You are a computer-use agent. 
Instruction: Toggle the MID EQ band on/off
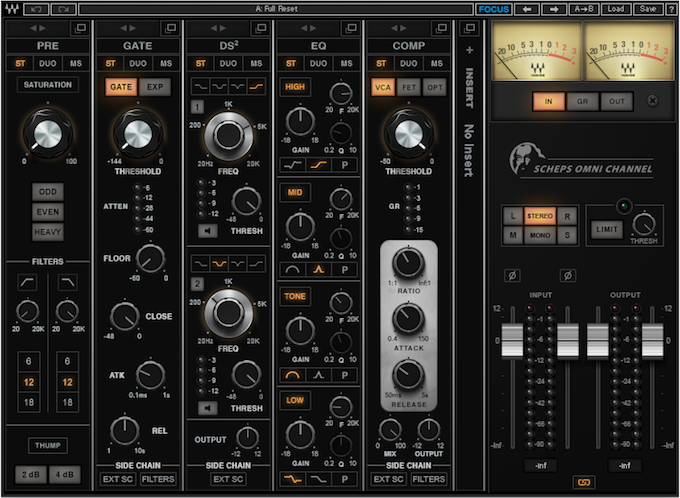coord(295,192)
